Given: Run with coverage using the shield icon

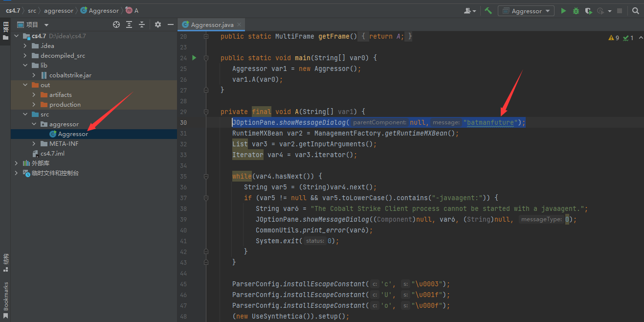Looking at the screenshot, I should tap(588, 11).
